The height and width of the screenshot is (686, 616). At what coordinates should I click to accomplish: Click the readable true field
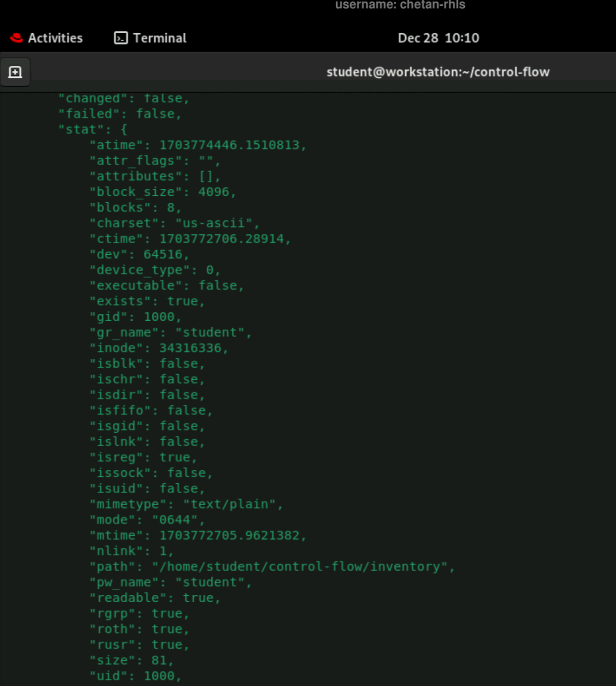(154, 597)
